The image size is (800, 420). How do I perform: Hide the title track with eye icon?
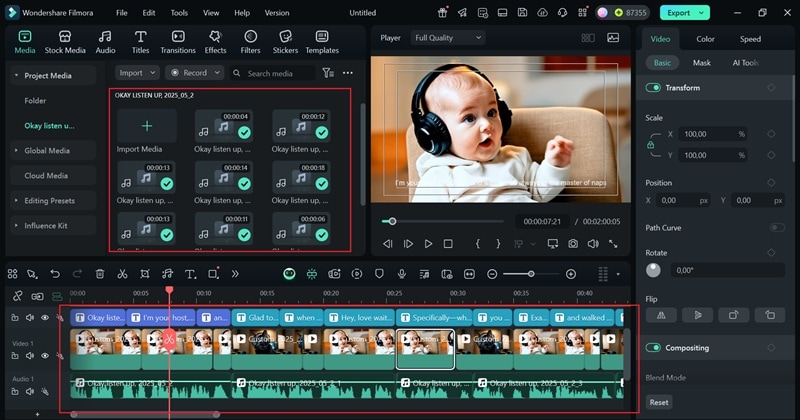point(45,317)
